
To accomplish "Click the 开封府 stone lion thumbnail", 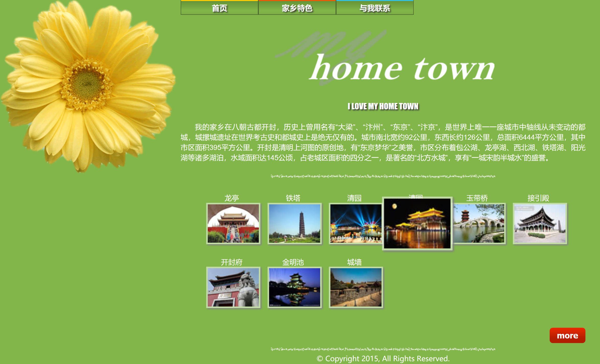I will coord(233,287).
